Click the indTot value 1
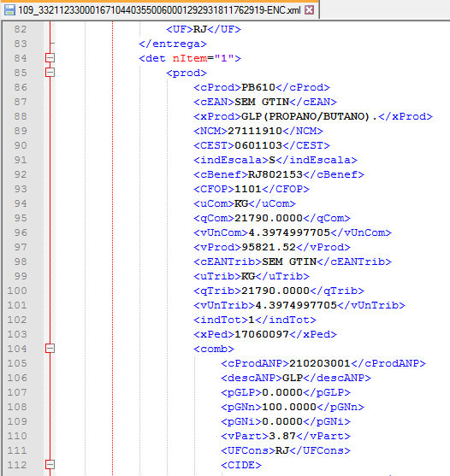450x476 pixels. click(x=252, y=320)
